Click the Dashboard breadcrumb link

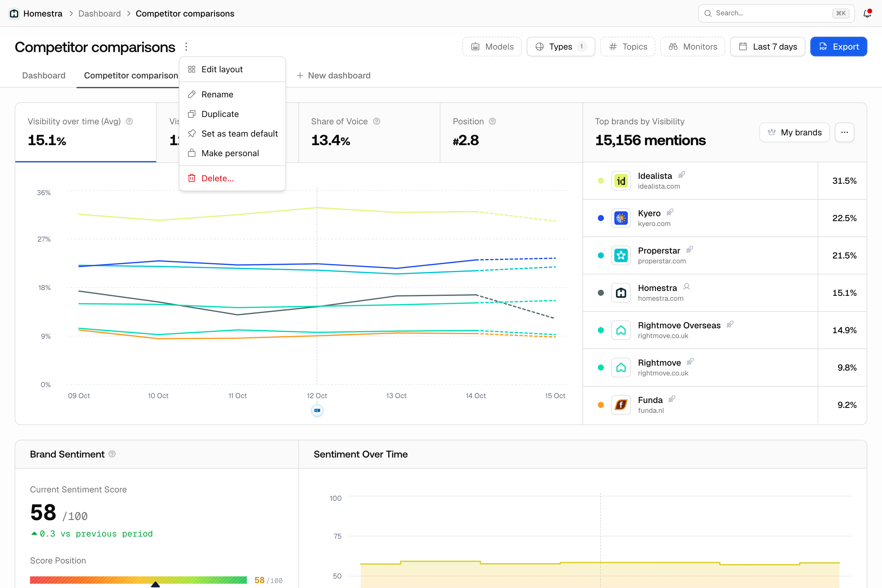pyautogui.click(x=99, y=13)
